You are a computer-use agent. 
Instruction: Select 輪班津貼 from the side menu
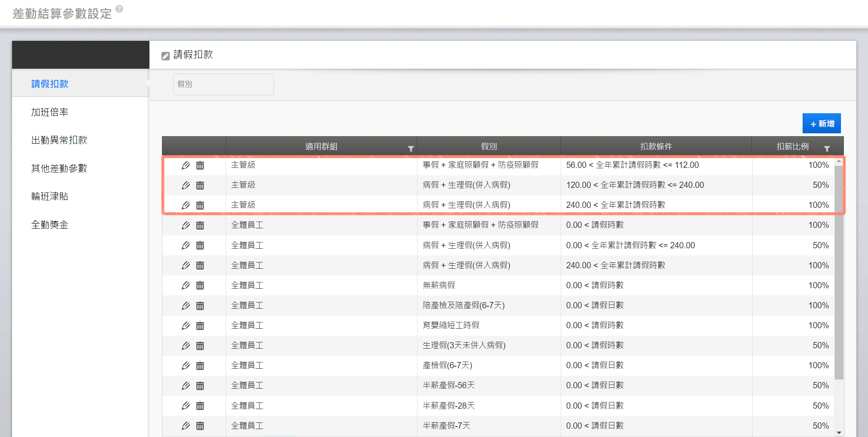pyautogui.click(x=50, y=196)
